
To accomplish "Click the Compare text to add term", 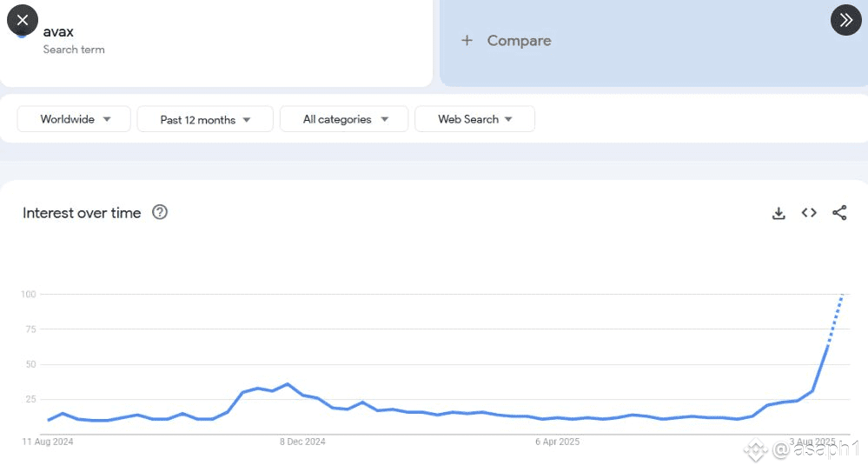I will [x=520, y=41].
